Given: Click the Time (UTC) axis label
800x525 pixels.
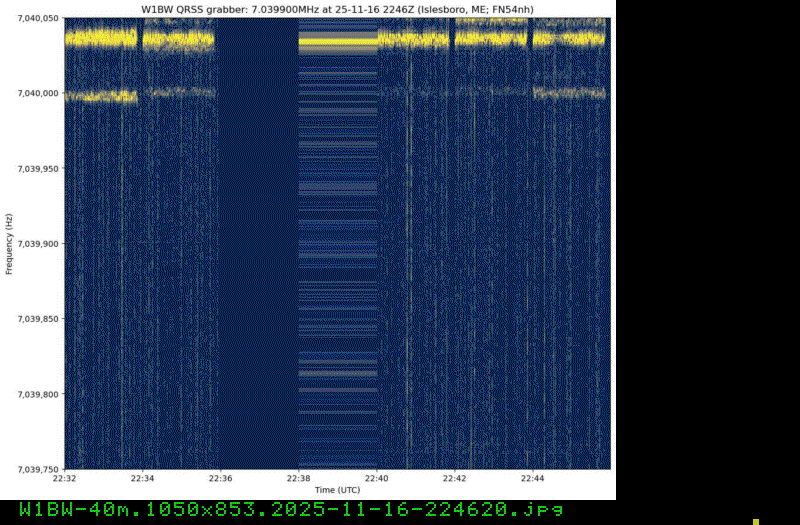Looking at the screenshot, I should click(x=337, y=491).
